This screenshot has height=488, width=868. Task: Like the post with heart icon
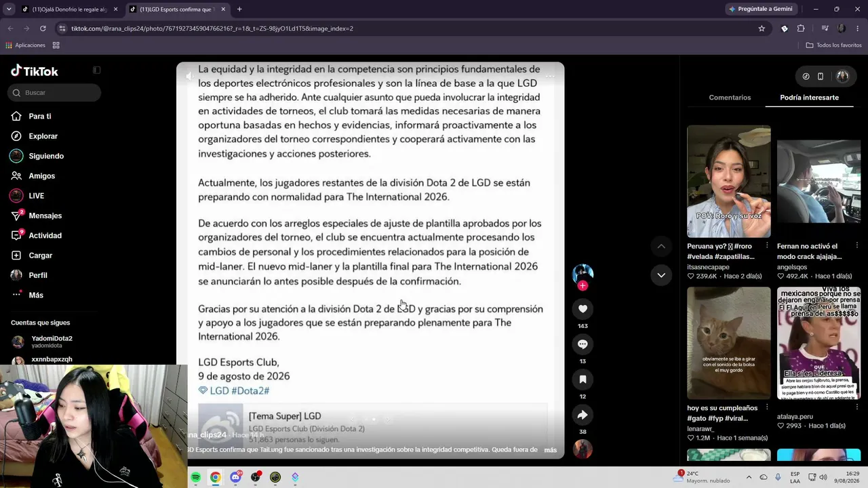(583, 309)
